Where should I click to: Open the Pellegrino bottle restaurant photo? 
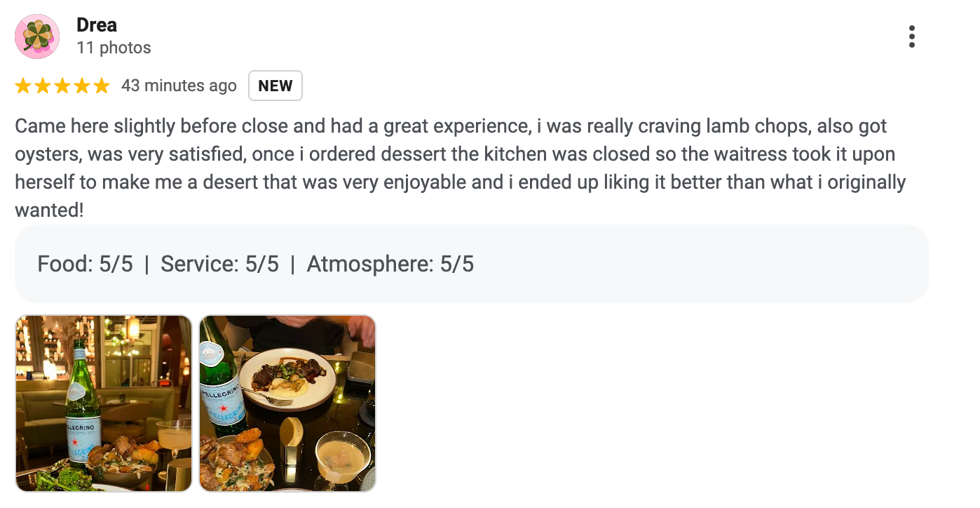103,403
